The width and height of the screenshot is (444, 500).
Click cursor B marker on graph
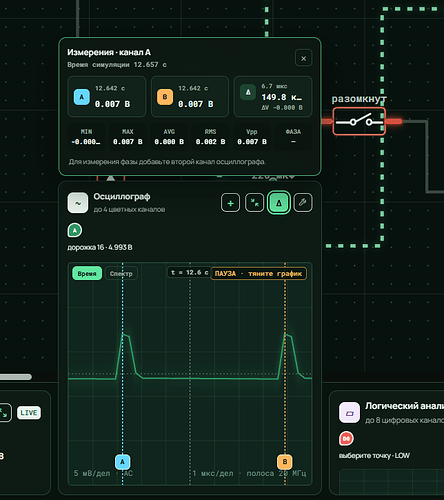point(285,462)
